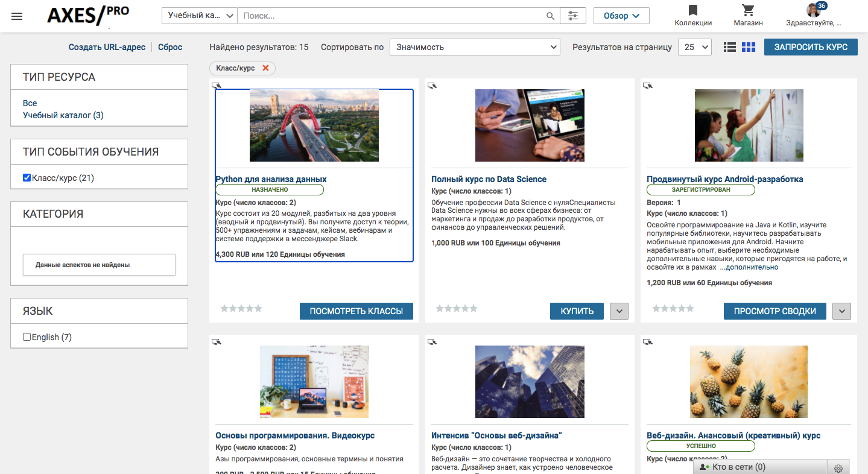Click course type icon on Android-разработка card
Screen dimensions: 868x474
[x=647, y=86]
